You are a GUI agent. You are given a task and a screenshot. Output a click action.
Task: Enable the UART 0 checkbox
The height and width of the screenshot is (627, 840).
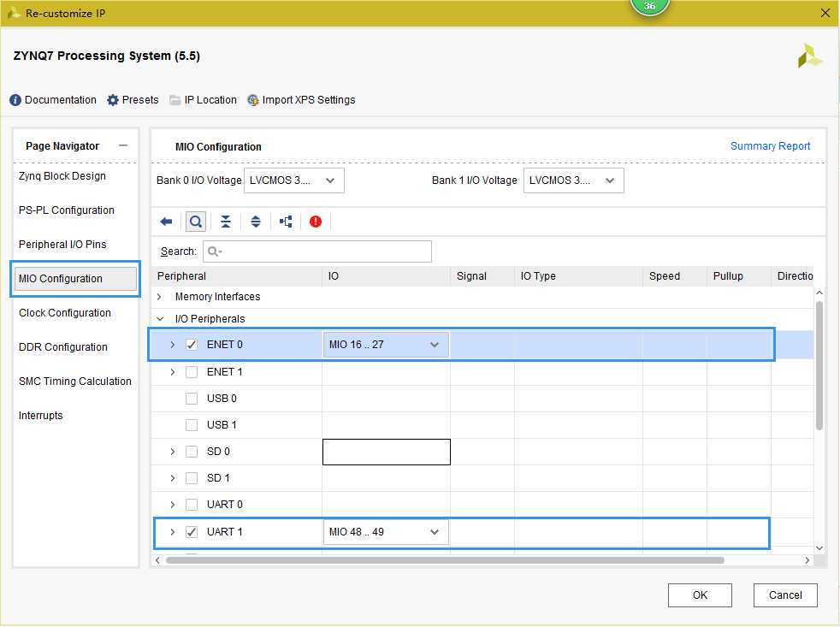pos(192,505)
